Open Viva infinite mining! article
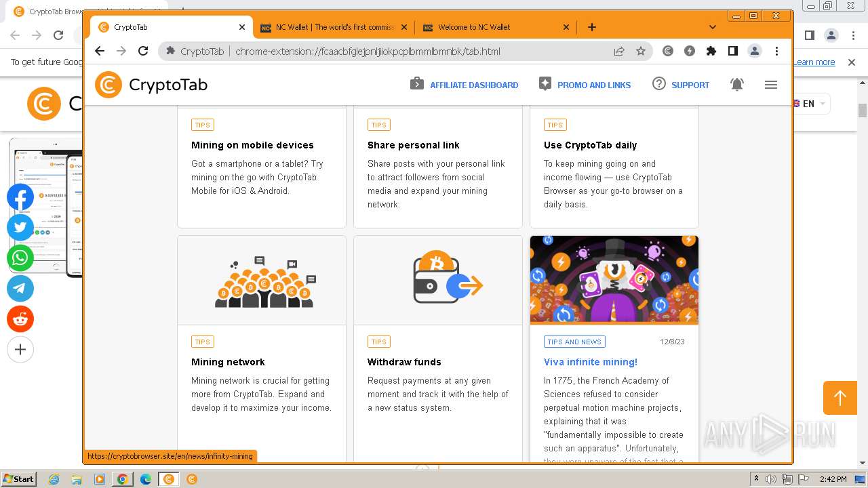Image resolution: width=868 pixels, height=488 pixels. tap(590, 362)
